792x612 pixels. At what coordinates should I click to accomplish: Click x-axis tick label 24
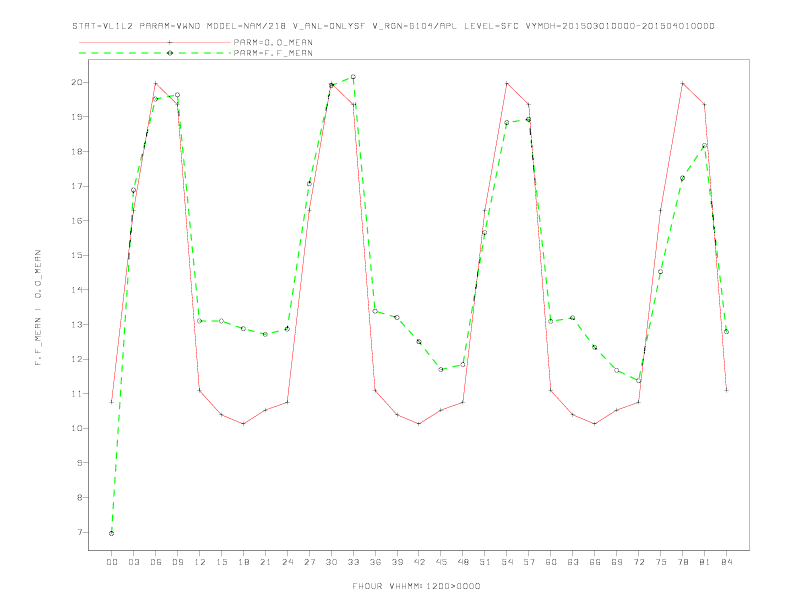click(287, 562)
